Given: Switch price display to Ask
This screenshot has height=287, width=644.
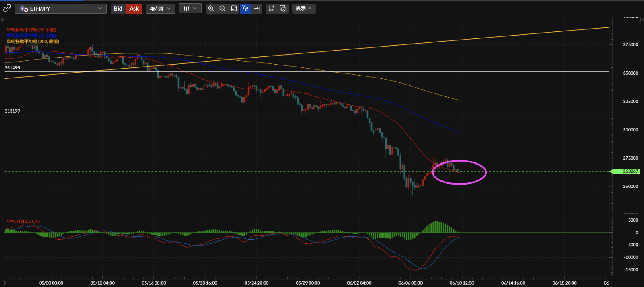Looking at the screenshot, I should [134, 9].
